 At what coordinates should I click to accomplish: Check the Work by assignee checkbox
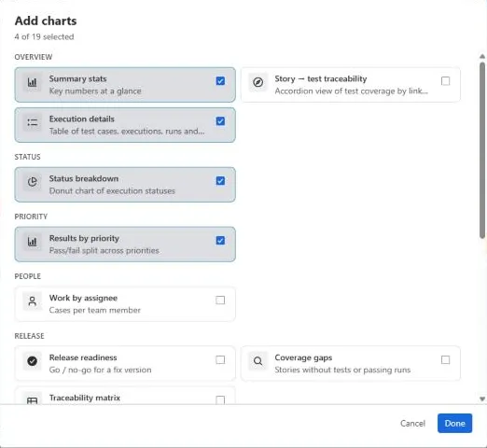click(x=220, y=301)
